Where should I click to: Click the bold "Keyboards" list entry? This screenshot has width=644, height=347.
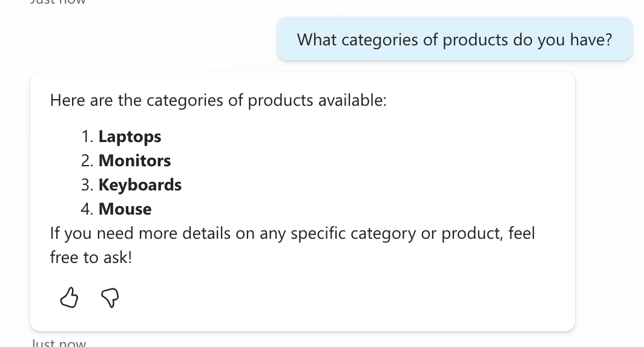click(140, 185)
